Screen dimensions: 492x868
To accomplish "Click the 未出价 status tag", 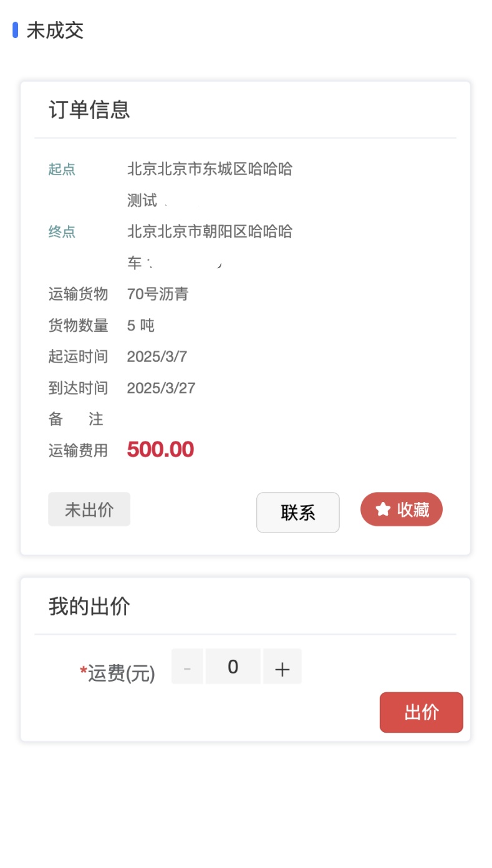I will (x=89, y=509).
